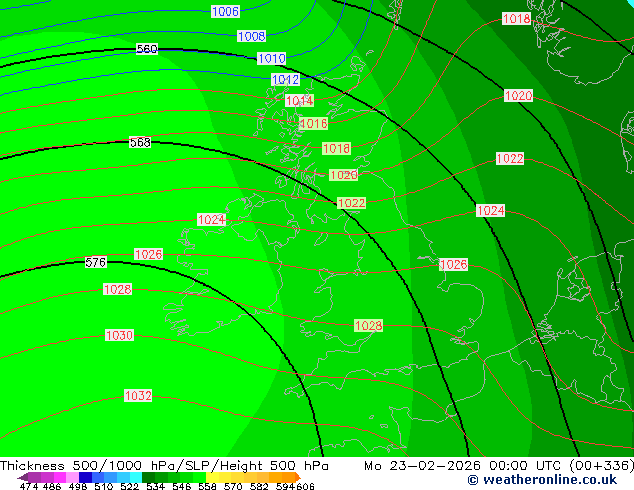This screenshot has height=490, width=634.
Task: Click the 1028 label west of Ireland
Action: point(117,289)
